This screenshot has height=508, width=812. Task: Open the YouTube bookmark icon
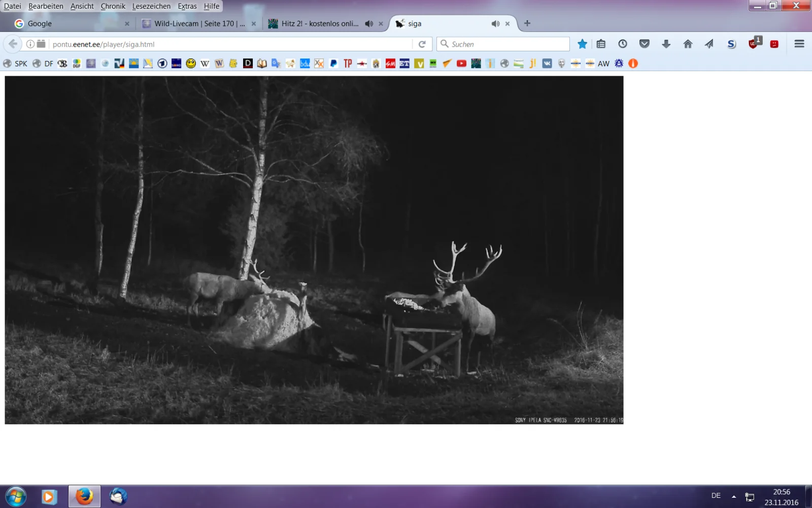461,63
